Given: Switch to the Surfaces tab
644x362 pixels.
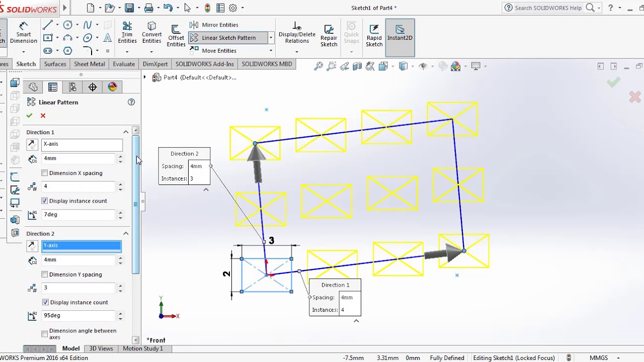Looking at the screenshot, I should 55,64.
